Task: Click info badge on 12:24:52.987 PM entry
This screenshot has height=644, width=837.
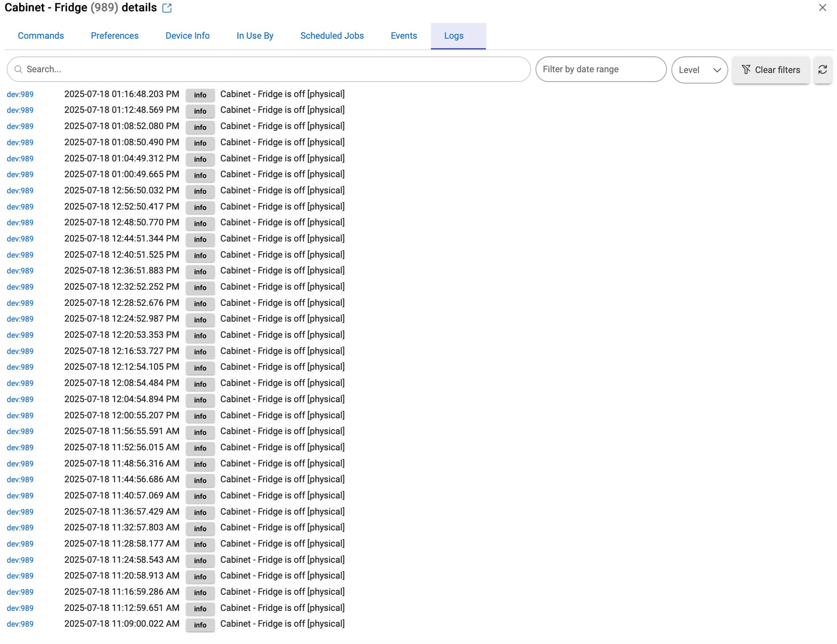Action: point(200,320)
